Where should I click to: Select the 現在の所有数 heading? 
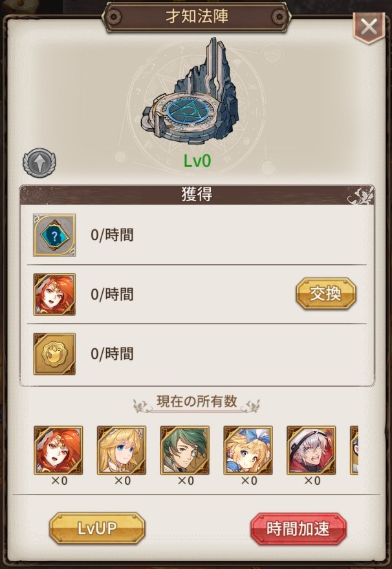(x=197, y=402)
